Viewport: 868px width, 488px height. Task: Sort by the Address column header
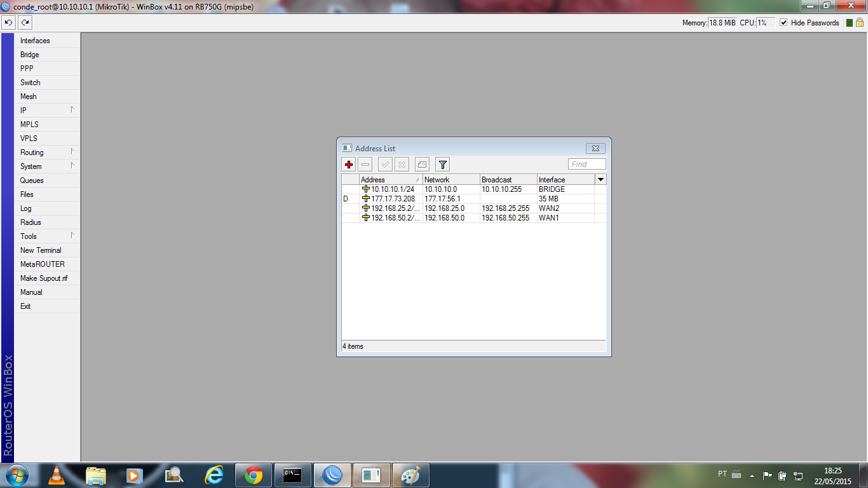coord(391,180)
